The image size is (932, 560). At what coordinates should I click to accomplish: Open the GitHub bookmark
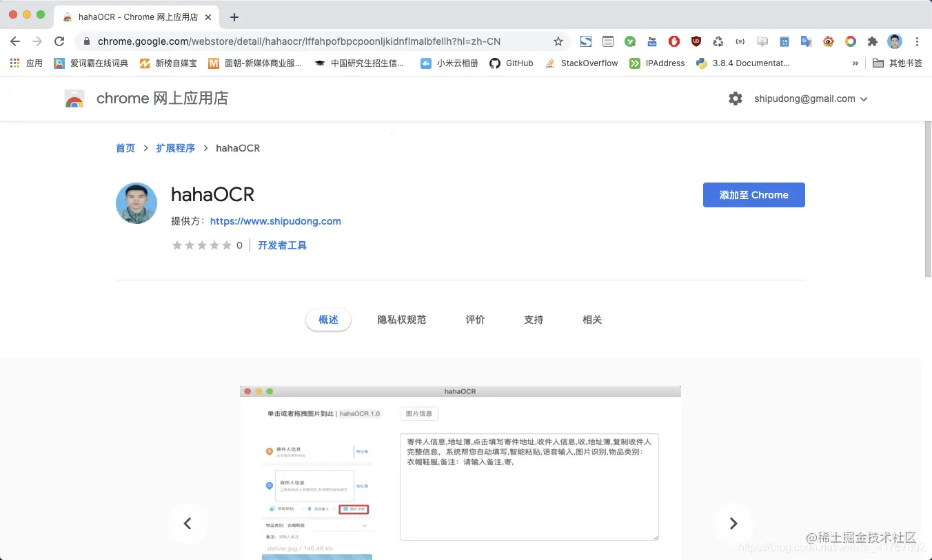(511, 63)
